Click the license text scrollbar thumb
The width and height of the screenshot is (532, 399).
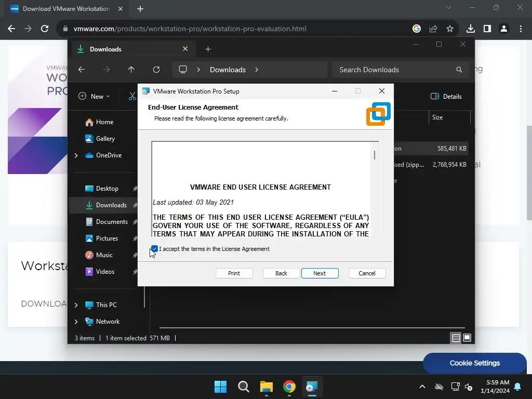(x=375, y=155)
